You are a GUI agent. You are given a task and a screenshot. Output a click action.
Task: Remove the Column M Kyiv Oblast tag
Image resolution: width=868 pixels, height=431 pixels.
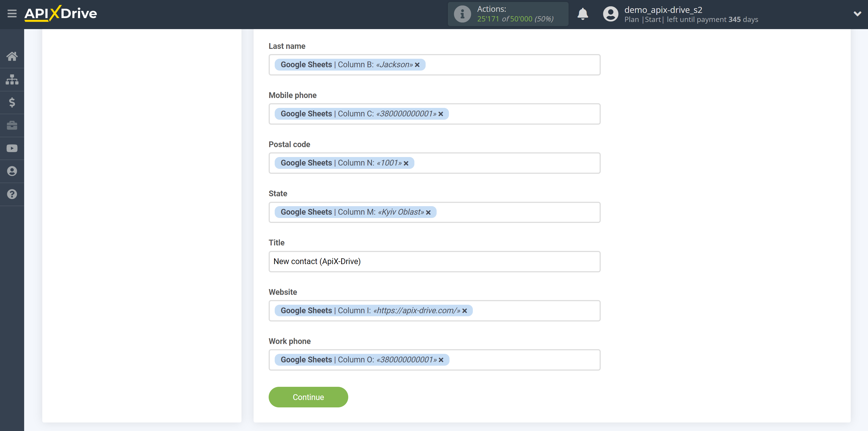coord(428,212)
